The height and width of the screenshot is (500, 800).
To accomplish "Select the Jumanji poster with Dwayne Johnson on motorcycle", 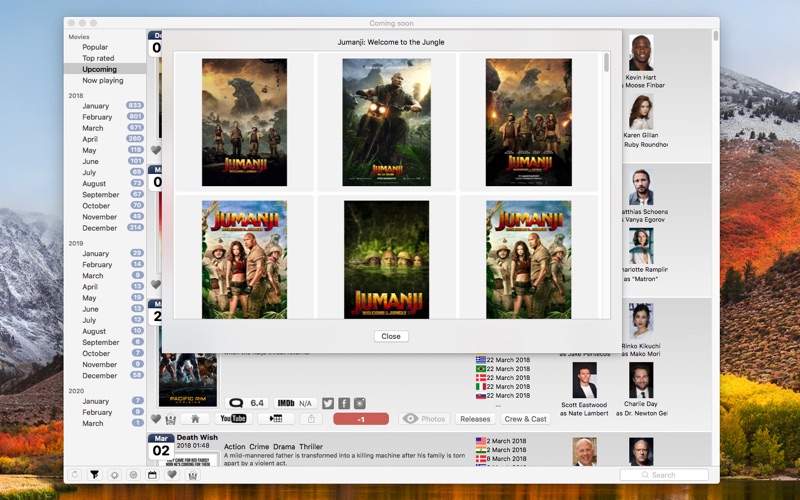I will tap(386, 122).
